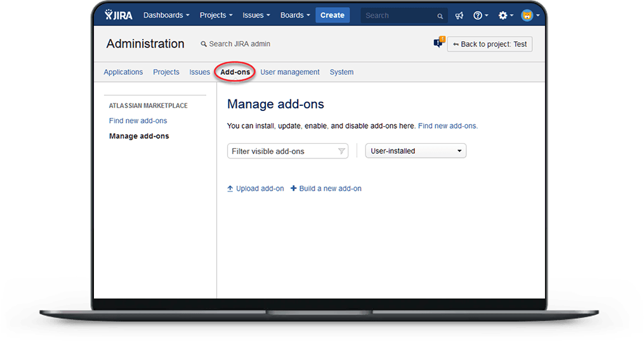
Task: Click the Upload add-on link
Action: coord(256,189)
